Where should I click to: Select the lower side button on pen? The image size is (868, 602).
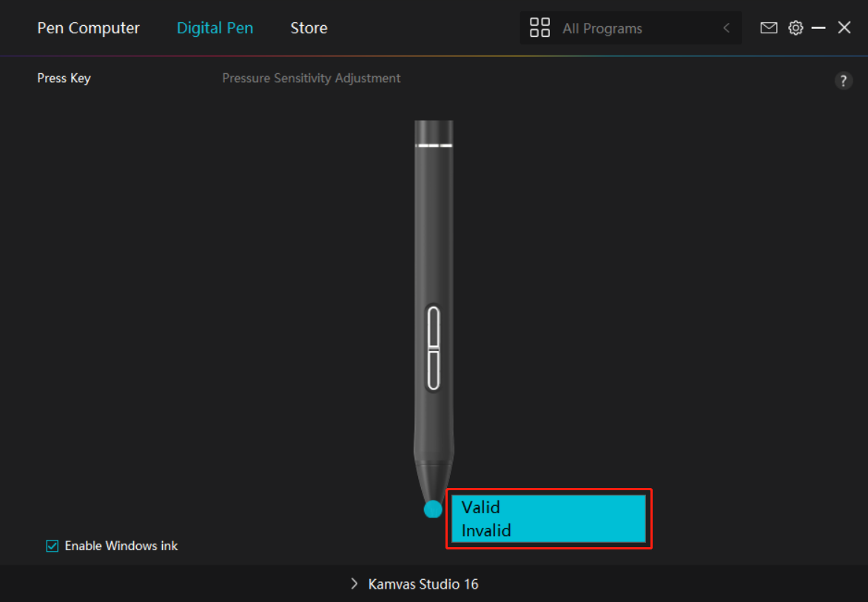(x=434, y=369)
